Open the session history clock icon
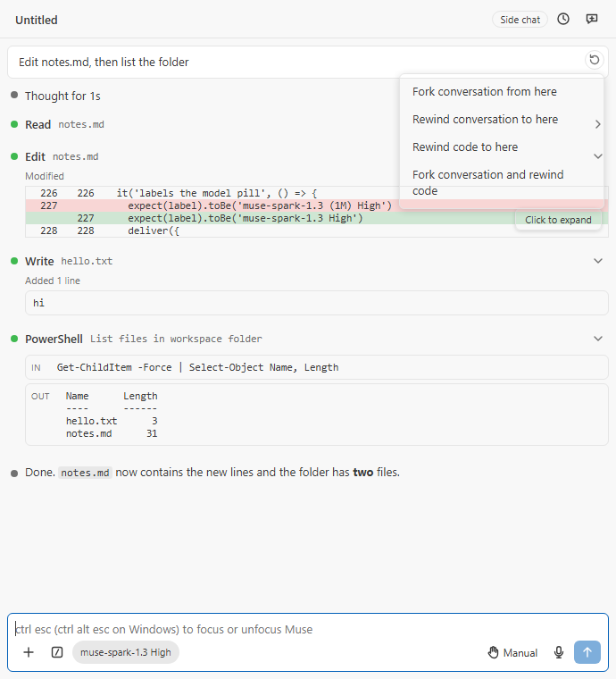Screen dimensions: 616x679 tap(562, 19)
